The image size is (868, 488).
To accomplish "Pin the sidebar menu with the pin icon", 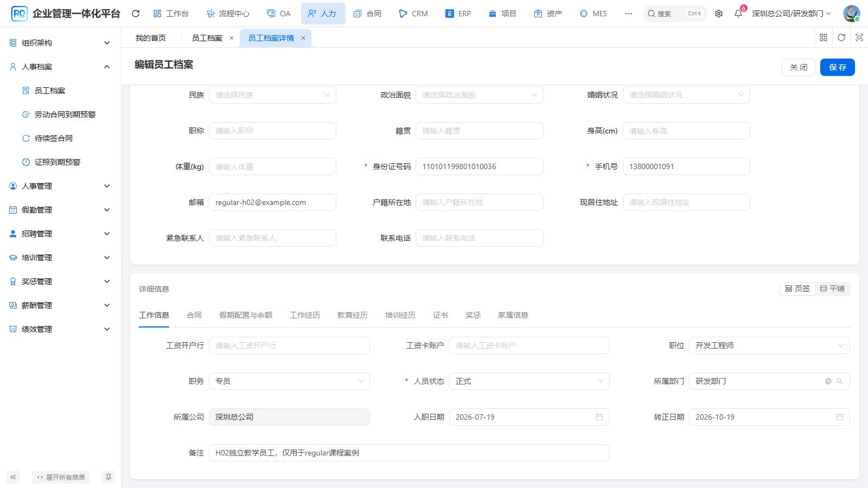I will pyautogui.click(x=108, y=477).
